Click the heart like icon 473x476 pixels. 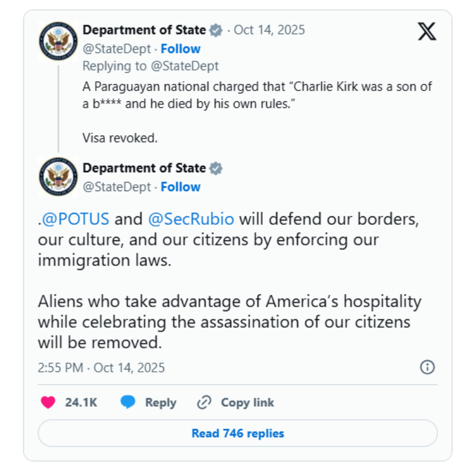pyautogui.click(x=48, y=402)
